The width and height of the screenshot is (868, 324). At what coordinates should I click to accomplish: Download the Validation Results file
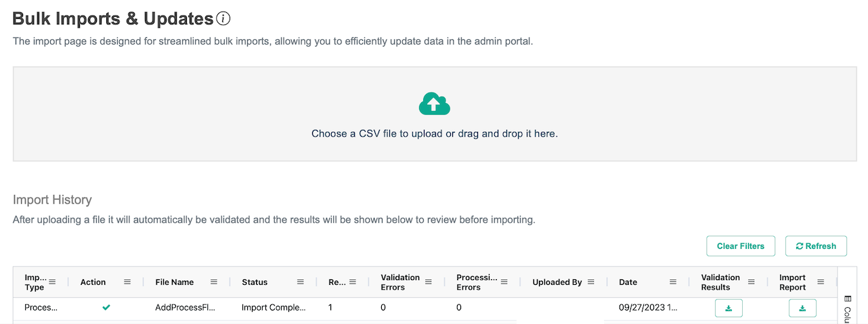[729, 308]
